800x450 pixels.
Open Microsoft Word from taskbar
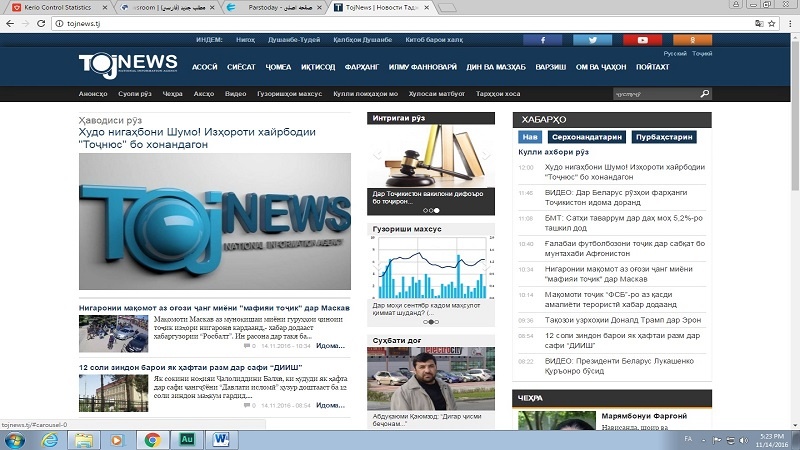[x=221, y=439]
